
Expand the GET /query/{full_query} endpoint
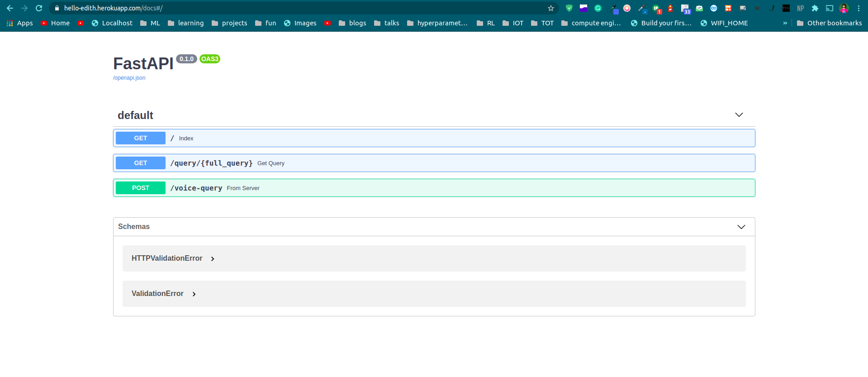click(x=434, y=163)
